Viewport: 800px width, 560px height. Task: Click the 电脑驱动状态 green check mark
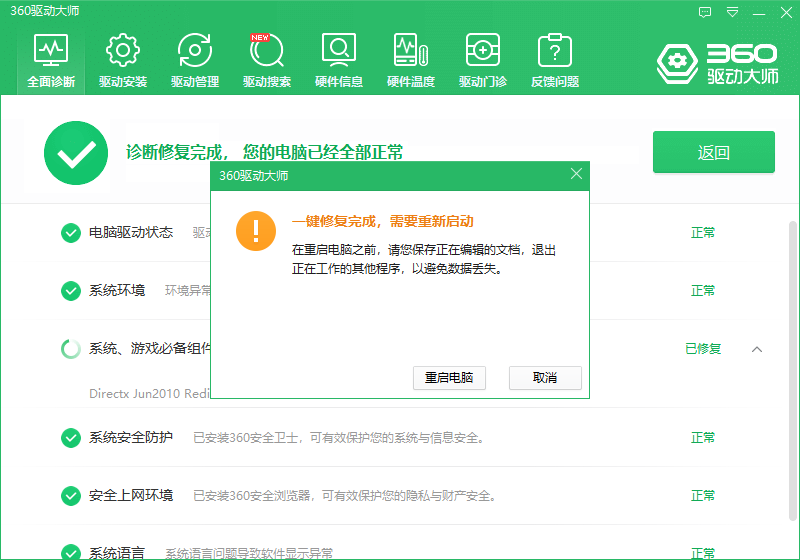(71, 233)
